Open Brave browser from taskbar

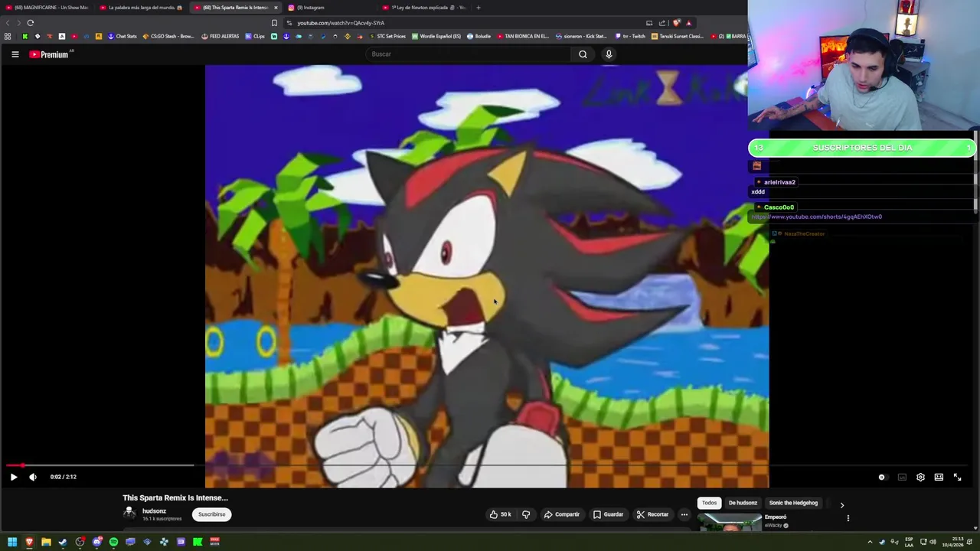coord(29,542)
